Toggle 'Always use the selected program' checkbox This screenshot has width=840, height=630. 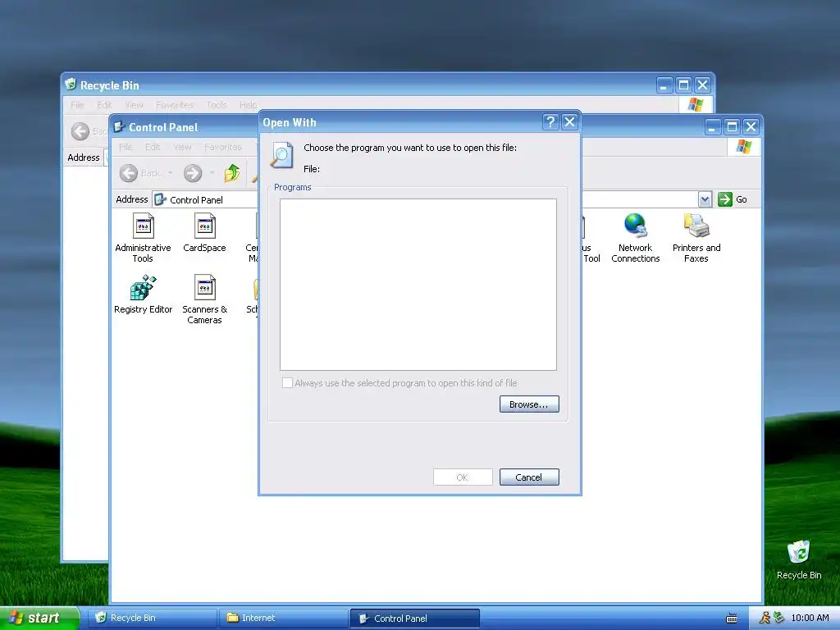[x=288, y=382]
